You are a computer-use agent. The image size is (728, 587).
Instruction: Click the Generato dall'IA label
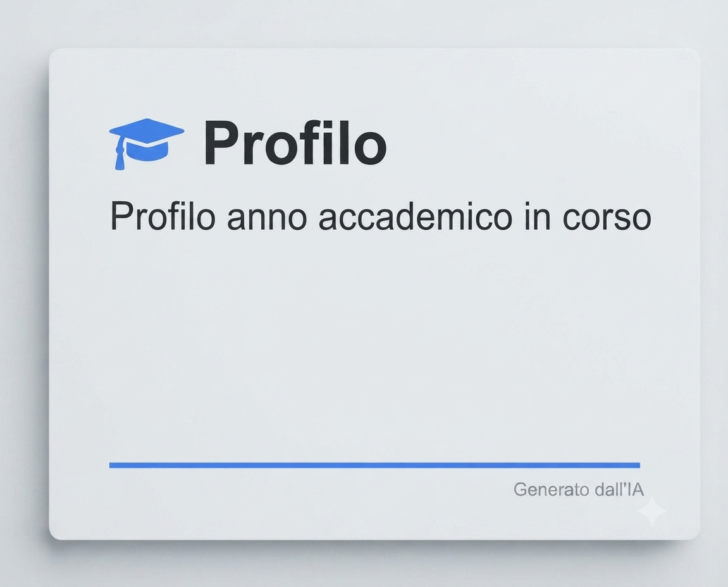point(579,490)
